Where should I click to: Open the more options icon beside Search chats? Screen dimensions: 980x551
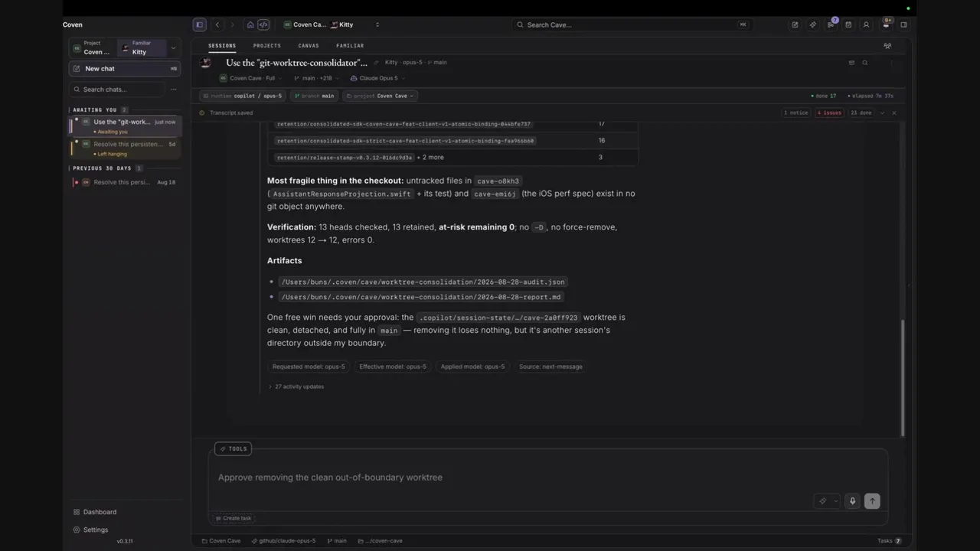[x=173, y=90]
